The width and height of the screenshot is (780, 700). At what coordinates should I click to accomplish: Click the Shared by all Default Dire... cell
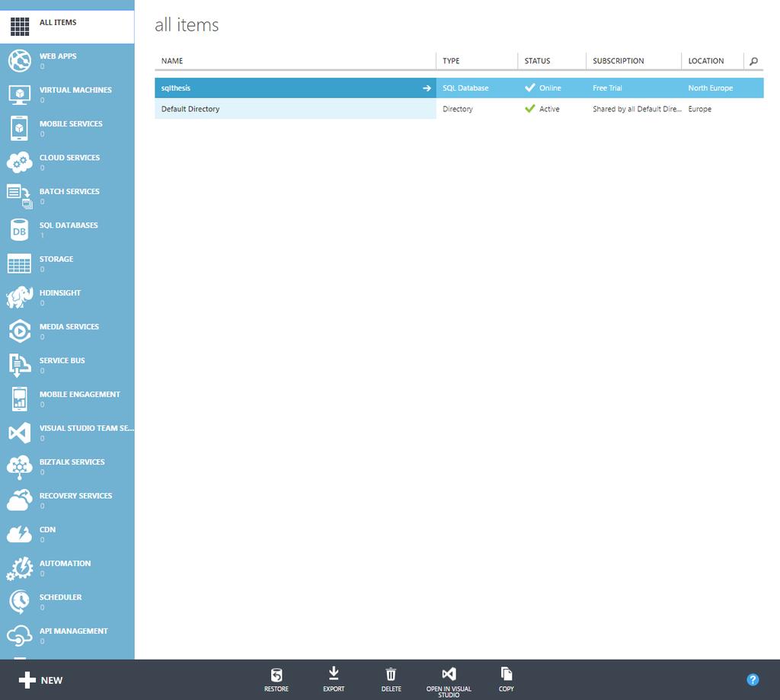(638, 109)
